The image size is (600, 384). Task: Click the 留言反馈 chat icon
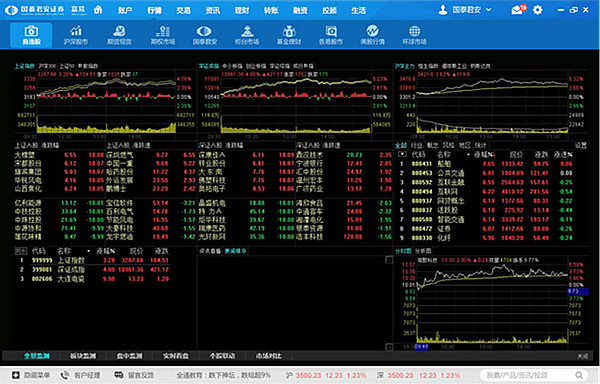coord(119,375)
